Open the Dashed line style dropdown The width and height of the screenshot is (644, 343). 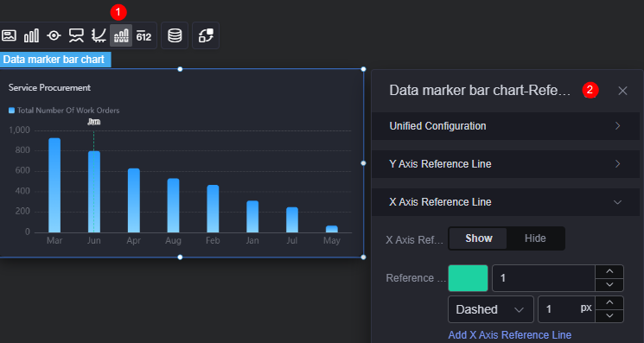click(491, 309)
